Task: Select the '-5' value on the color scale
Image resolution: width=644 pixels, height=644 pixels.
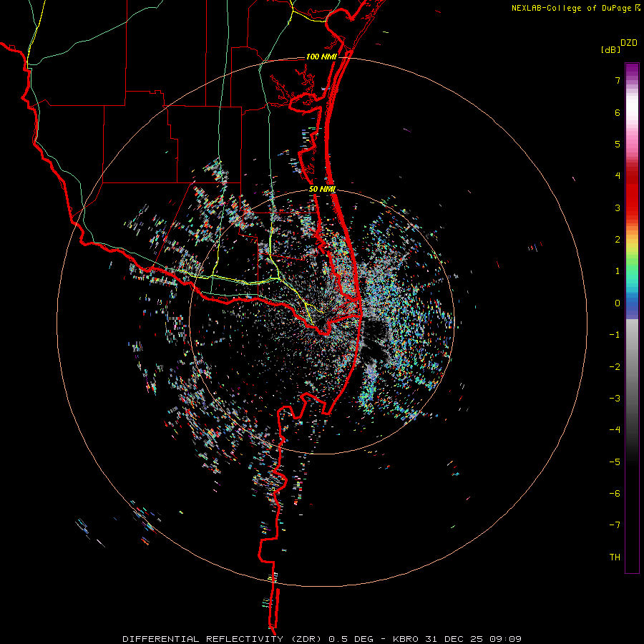Action: coord(615,462)
